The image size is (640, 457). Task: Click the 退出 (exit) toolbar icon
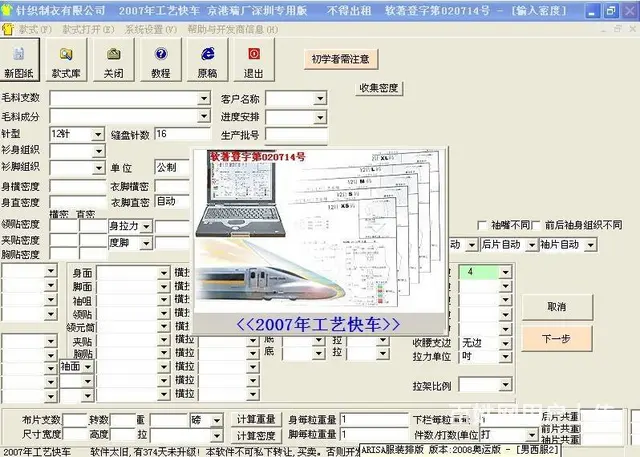pyautogui.click(x=254, y=60)
